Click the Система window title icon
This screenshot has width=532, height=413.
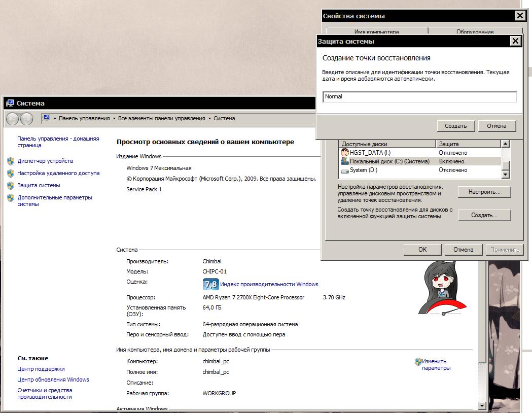(x=10, y=103)
